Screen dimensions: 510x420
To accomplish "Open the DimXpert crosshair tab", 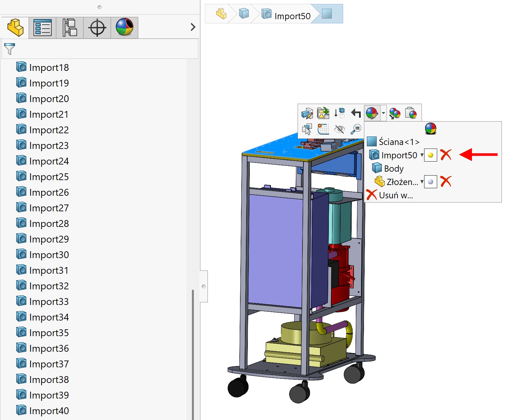I will [x=97, y=28].
